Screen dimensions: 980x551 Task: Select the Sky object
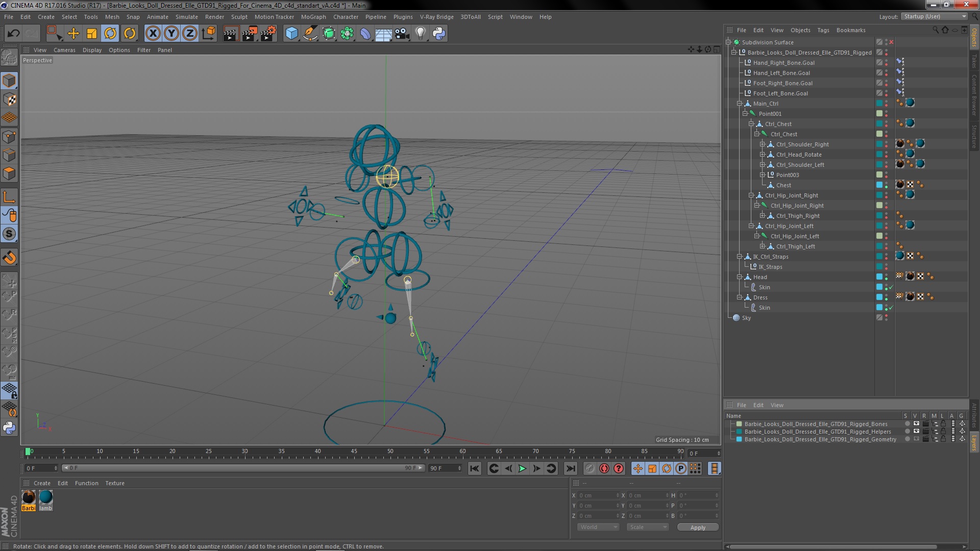[746, 318]
